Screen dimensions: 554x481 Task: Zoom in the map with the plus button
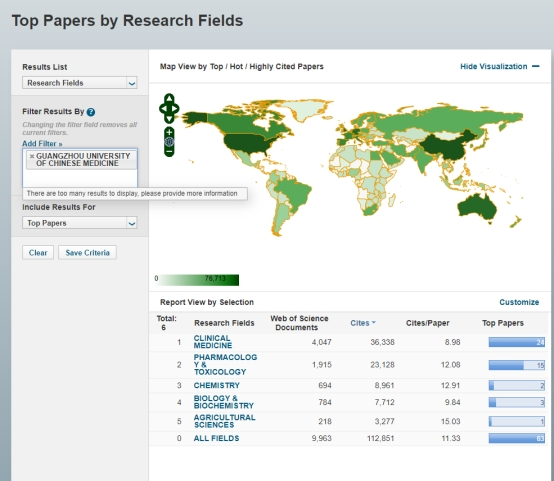[169, 133]
